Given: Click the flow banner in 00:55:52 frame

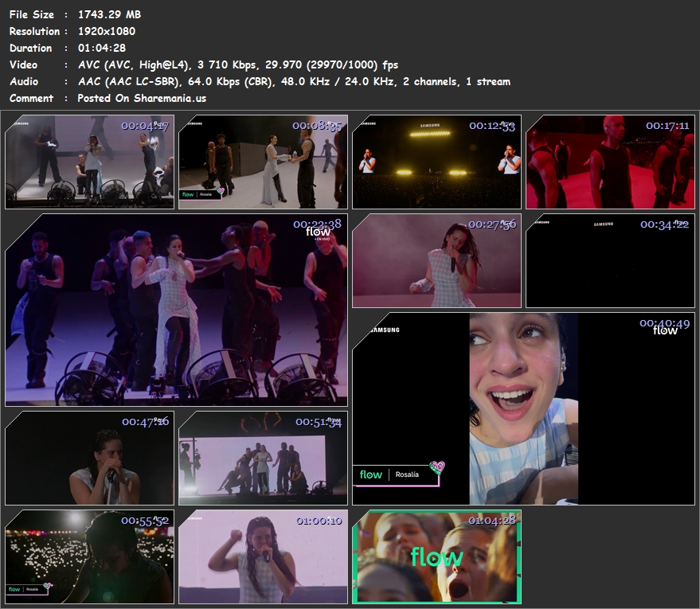Looking at the screenshot, I should 29,589.
